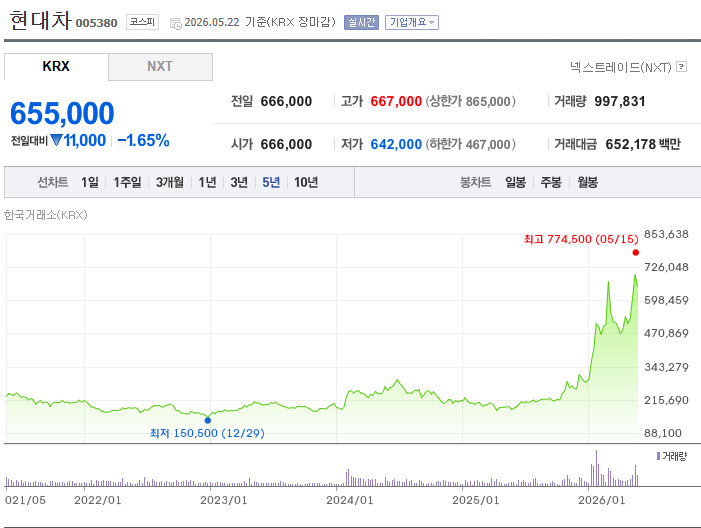Click the 2024/01 x-axis label
The height and width of the screenshot is (528, 701).
click(x=350, y=500)
